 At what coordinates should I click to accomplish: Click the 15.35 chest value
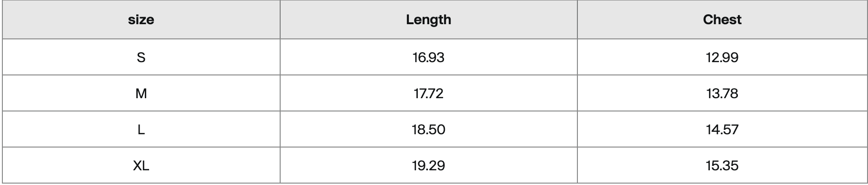(722, 166)
